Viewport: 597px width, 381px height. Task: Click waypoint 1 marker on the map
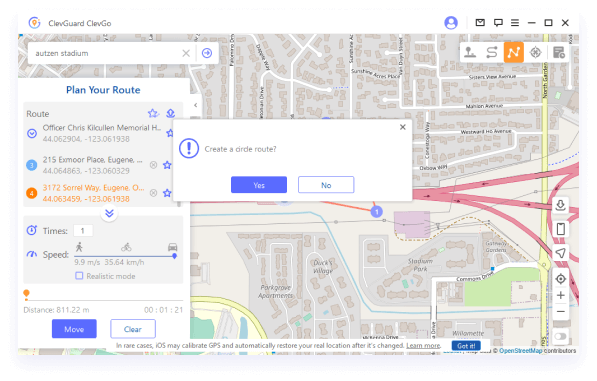(377, 212)
